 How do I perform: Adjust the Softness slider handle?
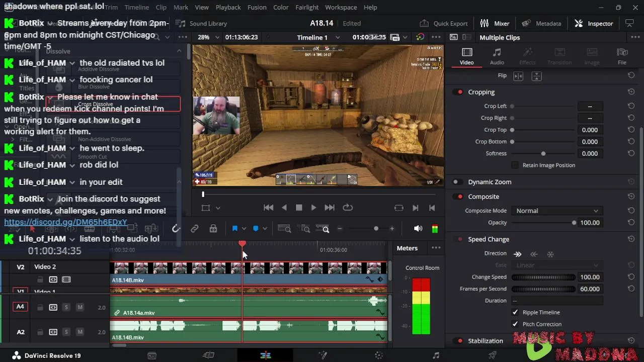pyautogui.click(x=543, y=153)
